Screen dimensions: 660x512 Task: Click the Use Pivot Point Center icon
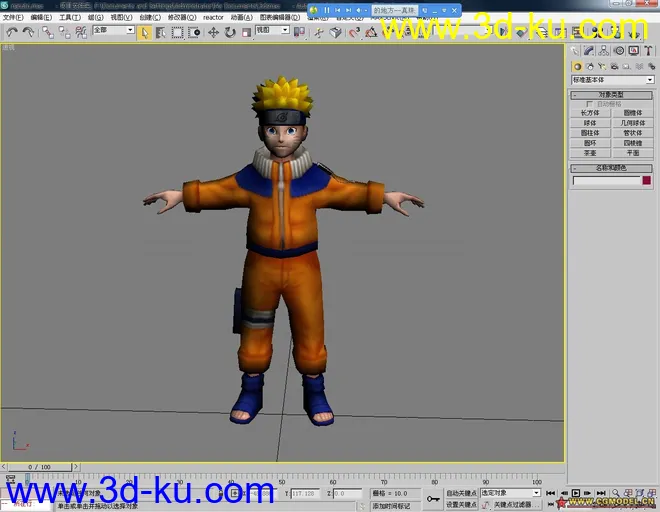pyautogui.click(x=299, y=32)
